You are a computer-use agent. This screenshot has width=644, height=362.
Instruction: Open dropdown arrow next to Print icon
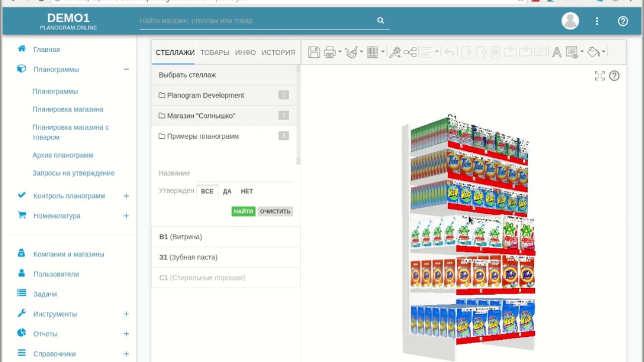pyautogui.click(x=340, y=52)
